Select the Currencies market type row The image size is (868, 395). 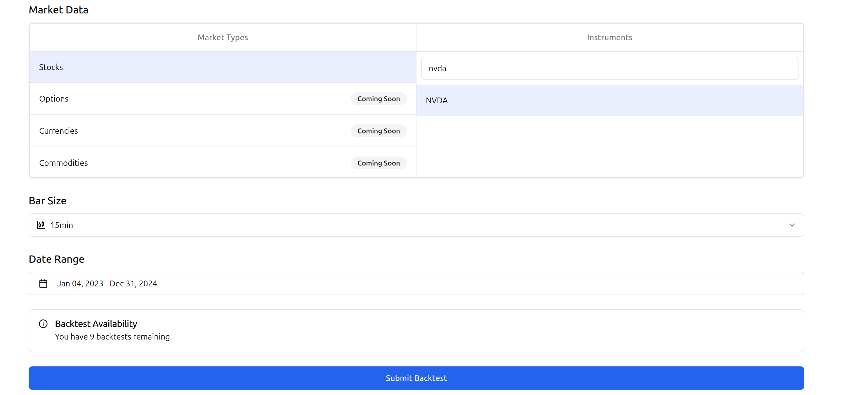tap(223, 131)
